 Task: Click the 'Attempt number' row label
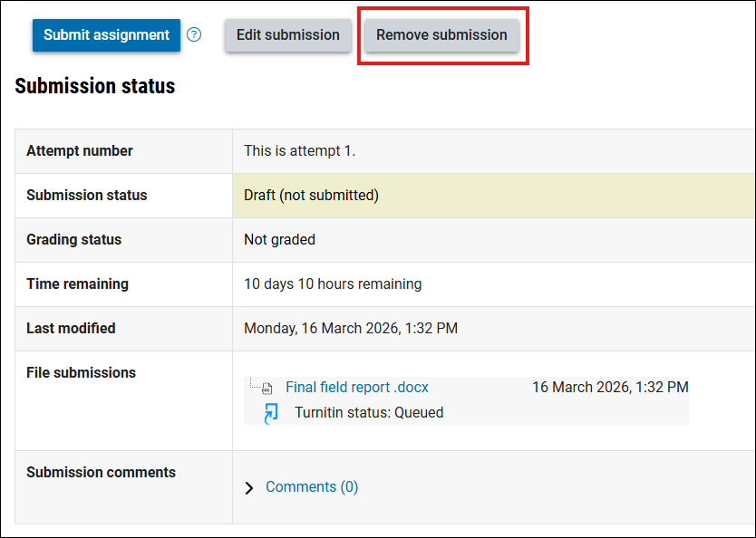[80, 150]
